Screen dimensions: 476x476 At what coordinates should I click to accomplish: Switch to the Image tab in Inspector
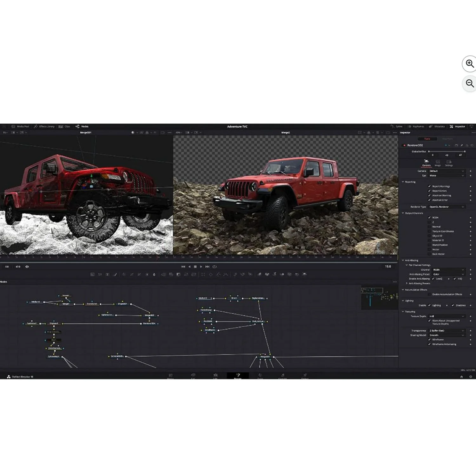click(438, 163)
